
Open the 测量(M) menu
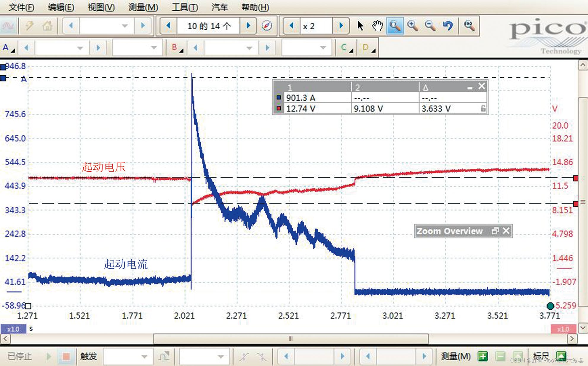pos(143,7)
